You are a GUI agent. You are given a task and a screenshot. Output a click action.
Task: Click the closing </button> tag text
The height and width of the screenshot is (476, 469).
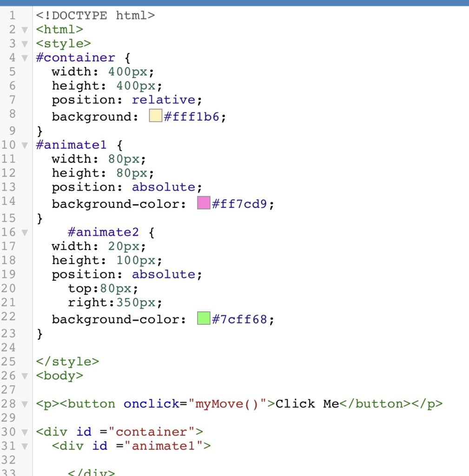375,404
